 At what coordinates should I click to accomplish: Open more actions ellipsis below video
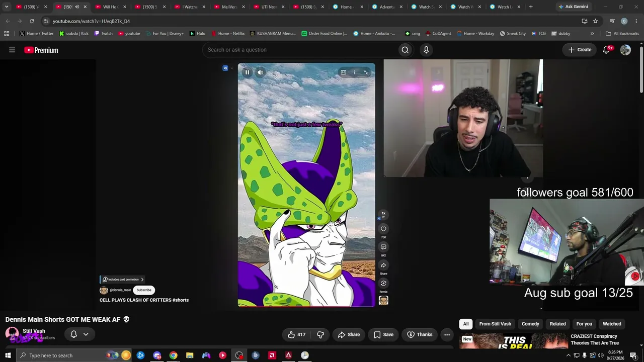tap(447, 334)
